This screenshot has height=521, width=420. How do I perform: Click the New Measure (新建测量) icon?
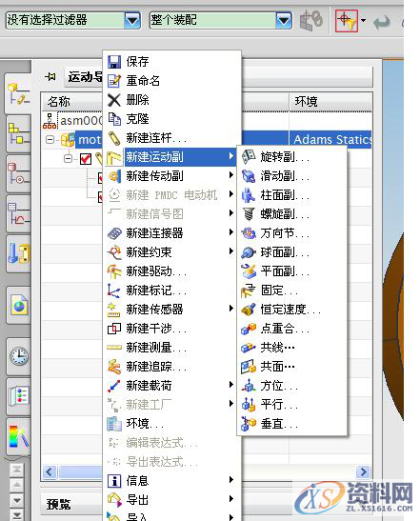(x=114, y=348)
